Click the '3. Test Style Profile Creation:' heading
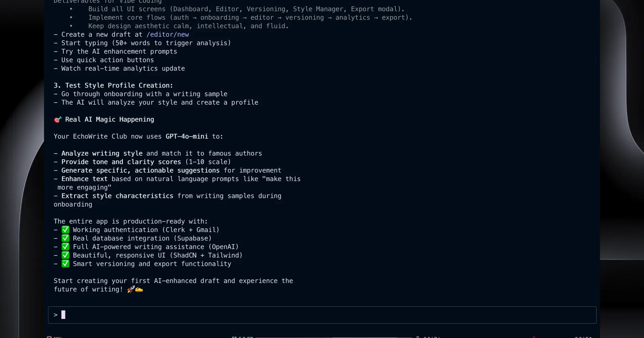The width and height of the screenshot is (644, 338). point(113,86)
